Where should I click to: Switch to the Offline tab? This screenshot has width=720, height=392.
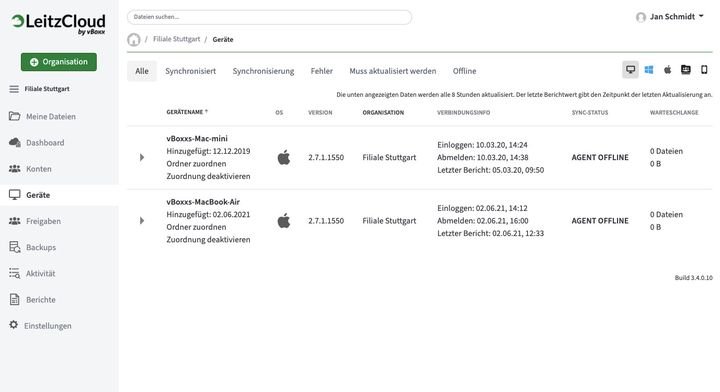(464, 71)
